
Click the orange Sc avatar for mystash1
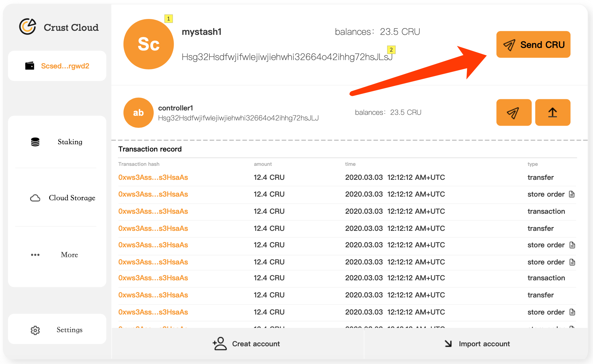coord(148,44)
